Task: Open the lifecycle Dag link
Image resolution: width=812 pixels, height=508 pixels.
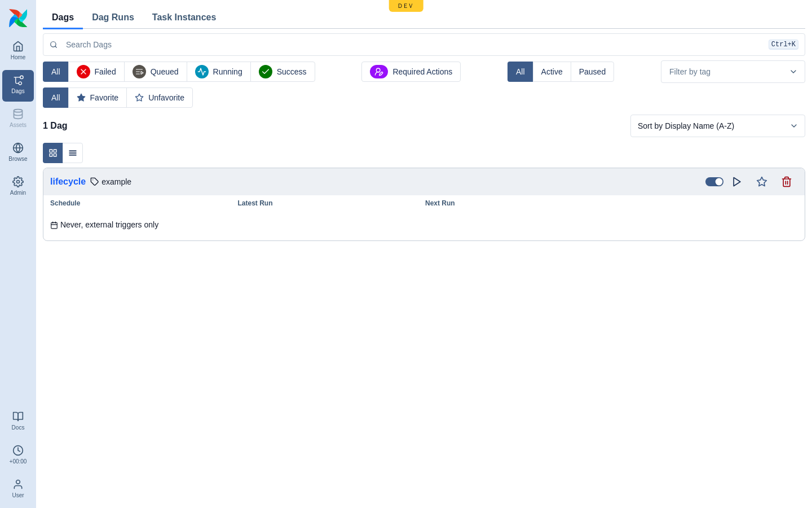Action: (x=68, y=182)
